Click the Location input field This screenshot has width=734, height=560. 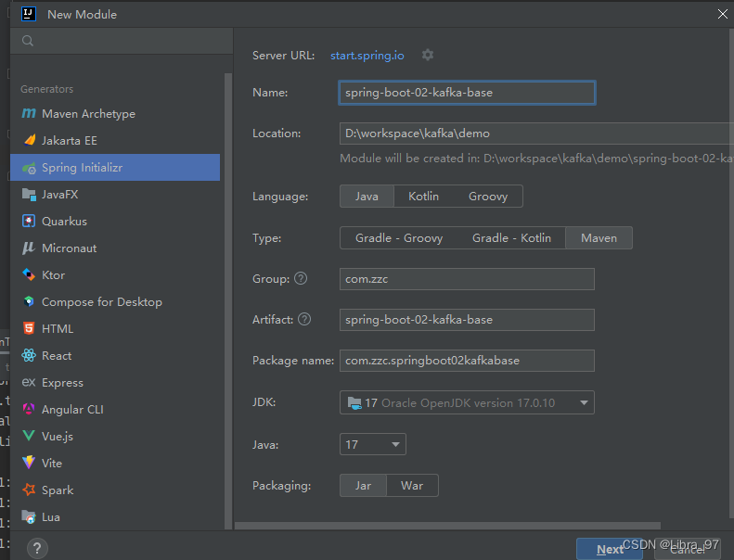tap(536, 134)
